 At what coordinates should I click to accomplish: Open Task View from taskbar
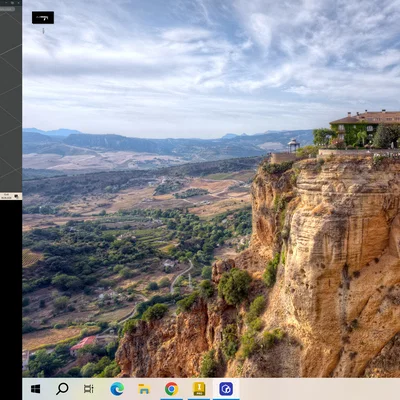click(x=89, y=389)
